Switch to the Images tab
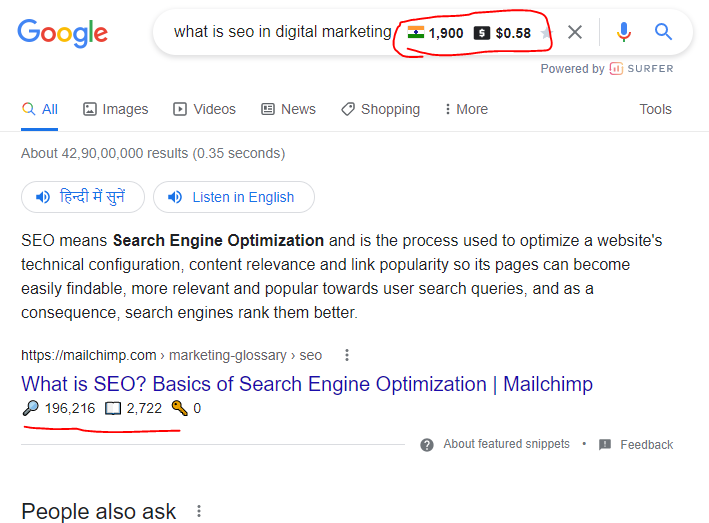Image resolution: width=709 pixels, height=523 pixels. point(115,109)
